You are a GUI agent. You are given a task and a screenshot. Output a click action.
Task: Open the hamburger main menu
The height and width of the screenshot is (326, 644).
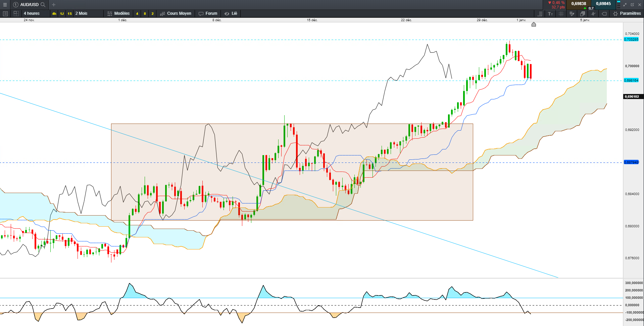tap(5, 5)
